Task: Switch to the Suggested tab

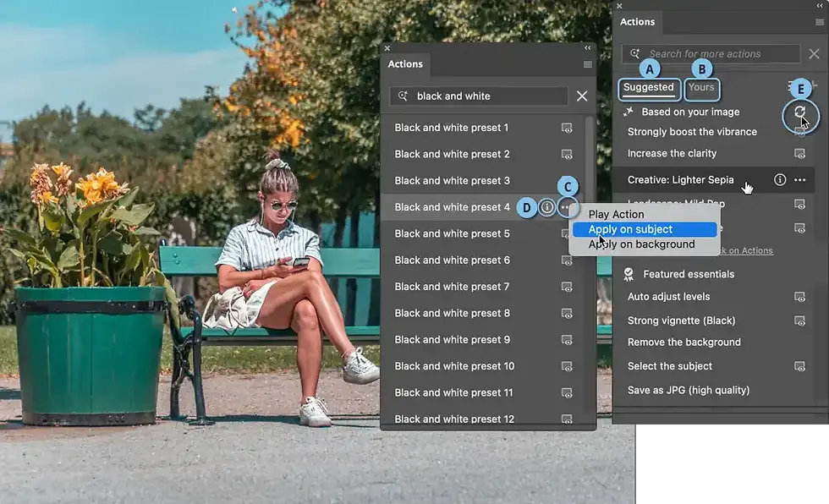Action: click(649, 88)
